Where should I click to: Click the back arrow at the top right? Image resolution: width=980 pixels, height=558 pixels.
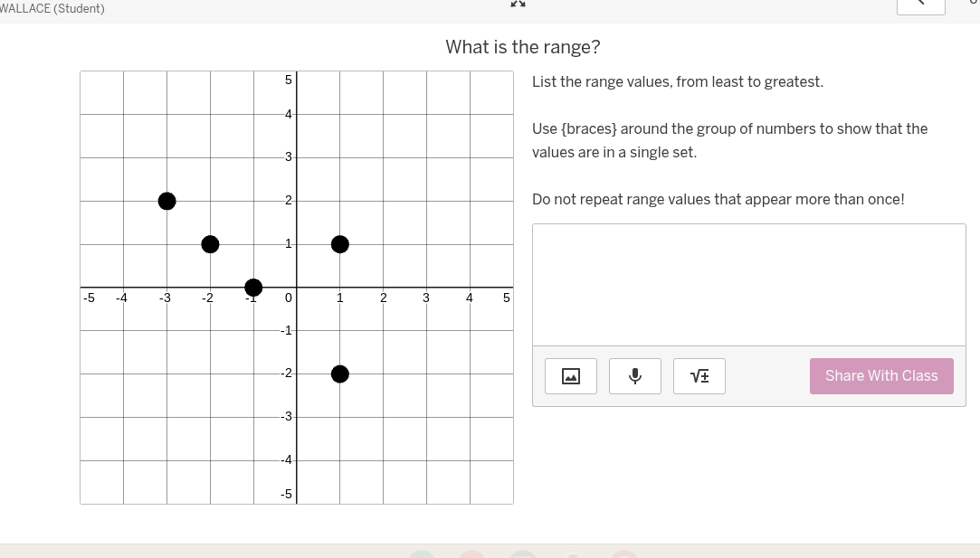(920, 5)
